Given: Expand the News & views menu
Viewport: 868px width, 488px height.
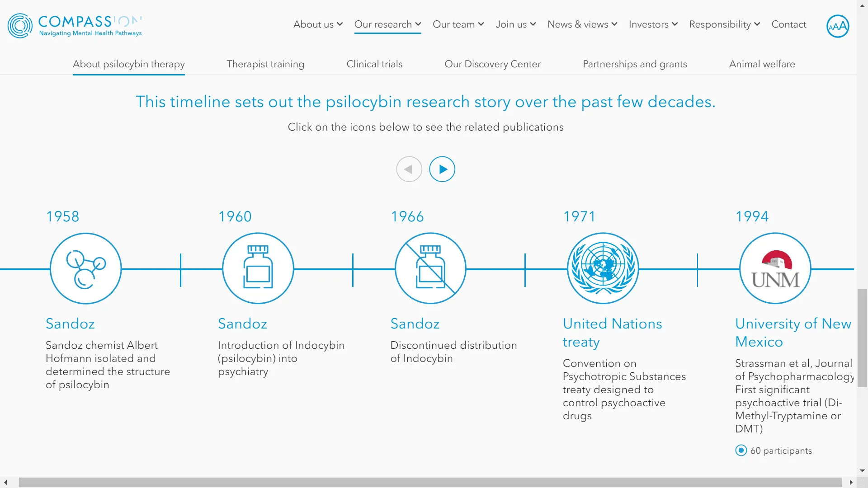Looking at the screenshot, I should (x=582, y=24).
